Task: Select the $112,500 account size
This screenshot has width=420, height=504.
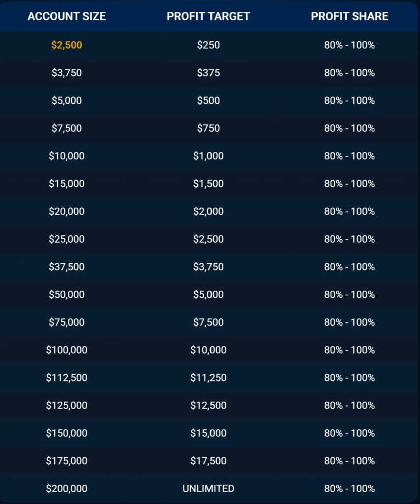Action: pyautogui.click(x=66, y=378)
